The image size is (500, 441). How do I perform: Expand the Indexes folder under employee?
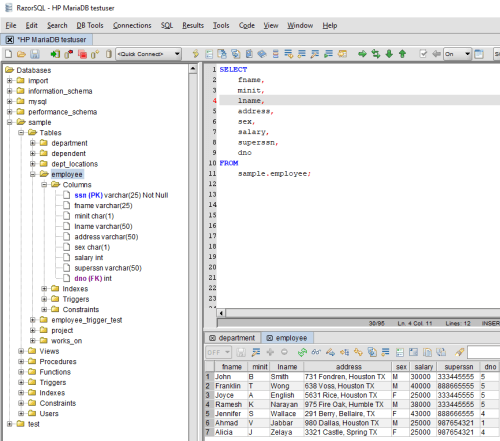[44, 289]
